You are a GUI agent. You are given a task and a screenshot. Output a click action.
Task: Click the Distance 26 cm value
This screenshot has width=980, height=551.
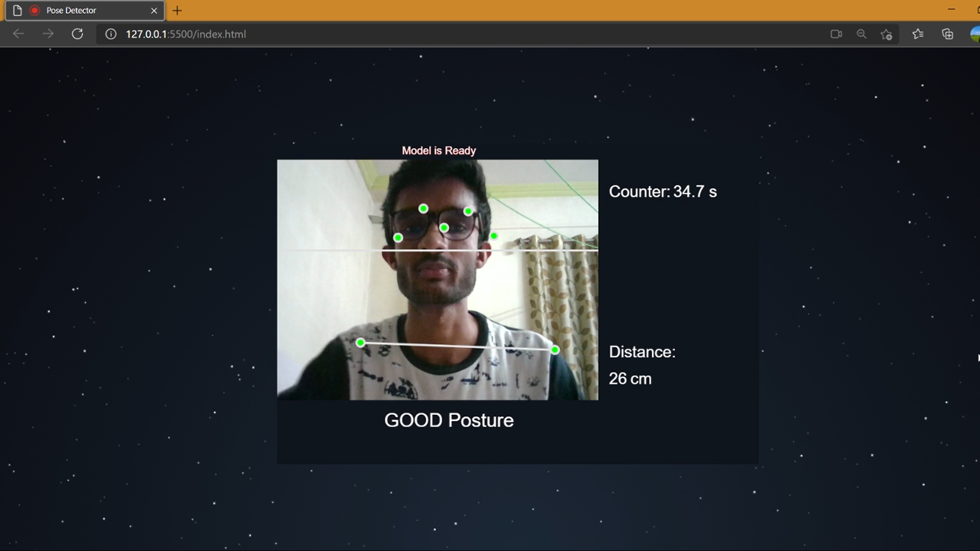click(630, 379)
